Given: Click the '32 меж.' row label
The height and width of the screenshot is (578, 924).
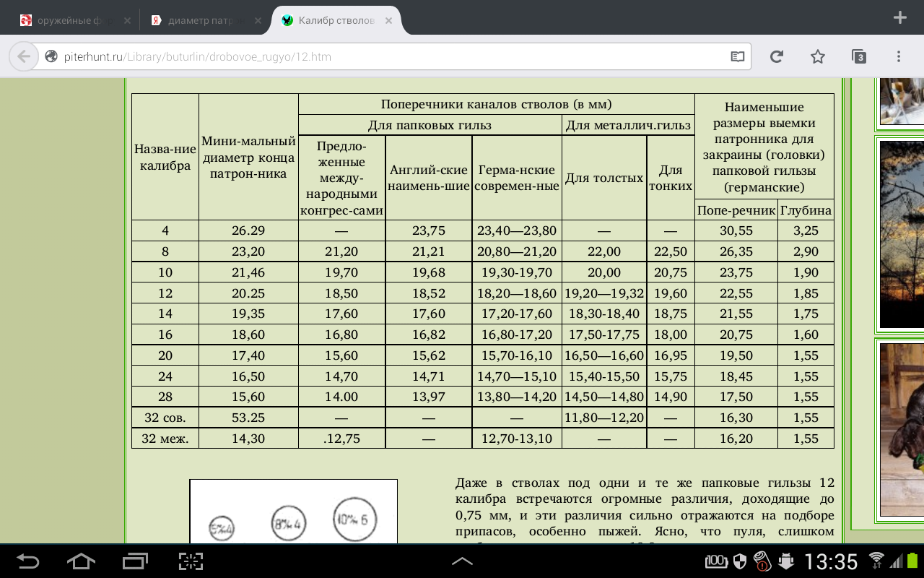Looking at the screenshot, I should click(165, 439).
